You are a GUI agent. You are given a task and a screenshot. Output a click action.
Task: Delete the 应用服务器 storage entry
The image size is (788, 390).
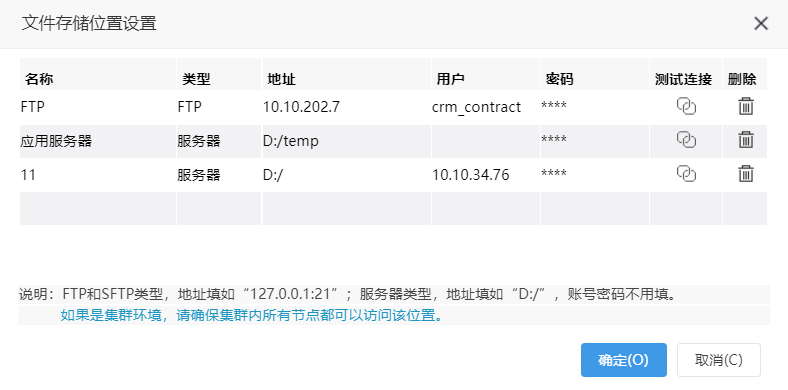pos(745,140)
